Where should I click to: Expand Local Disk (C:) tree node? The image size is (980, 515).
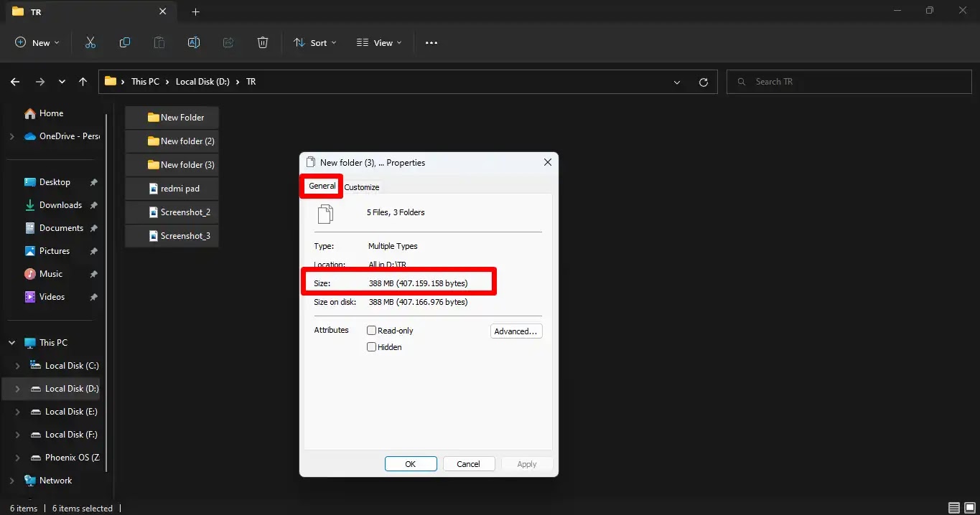coord(18,366)
